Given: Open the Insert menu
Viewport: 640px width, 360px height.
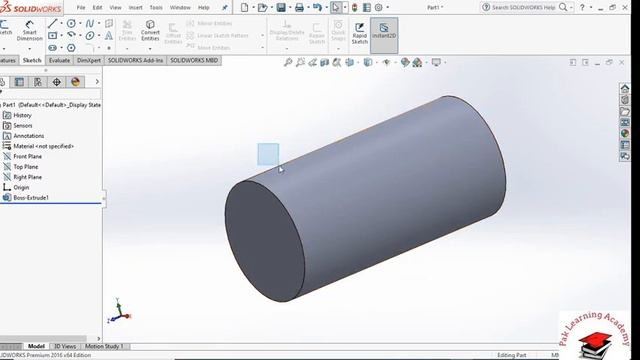Looking at the screenshot, I should click(x=136, y=7).
